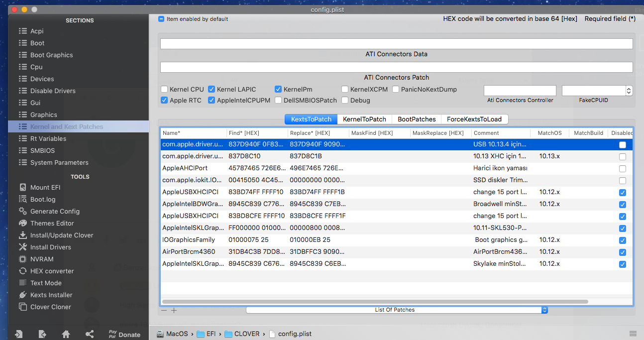Viewport: 644px width, 340px height.
Task: Click the ATI Connectors Data input field
Action: pyautogui.click(x=396, y=44)
